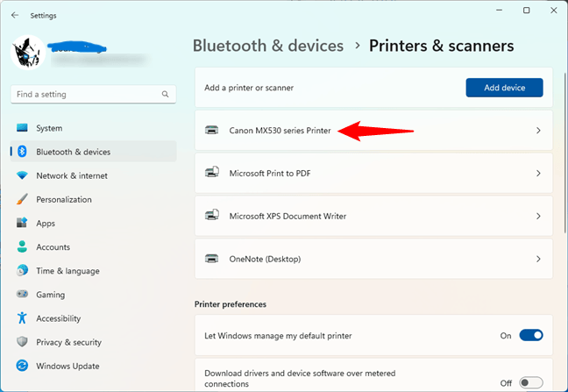This screenshot has height=392, width=568.
Task: Click the Bluetooth icon in sidebar
Action: [x=22, y=152]
